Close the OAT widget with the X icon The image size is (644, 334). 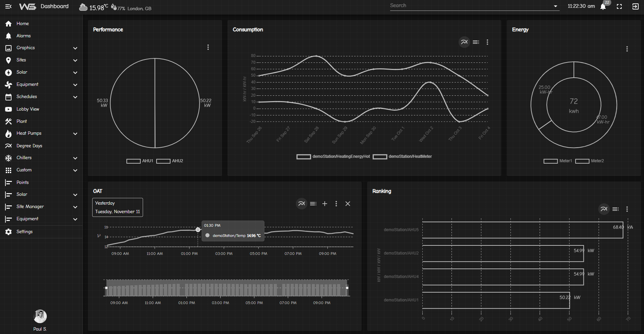(x=347, y=204)
